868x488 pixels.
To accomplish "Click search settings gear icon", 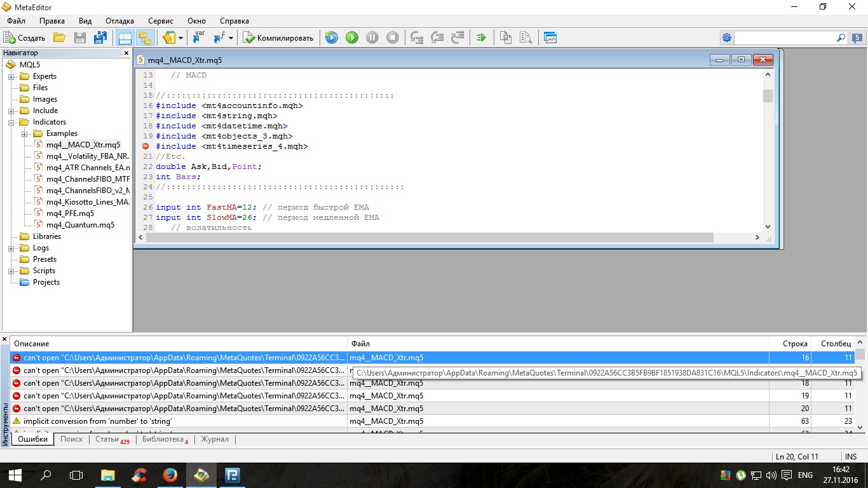I will coord(727,38).
